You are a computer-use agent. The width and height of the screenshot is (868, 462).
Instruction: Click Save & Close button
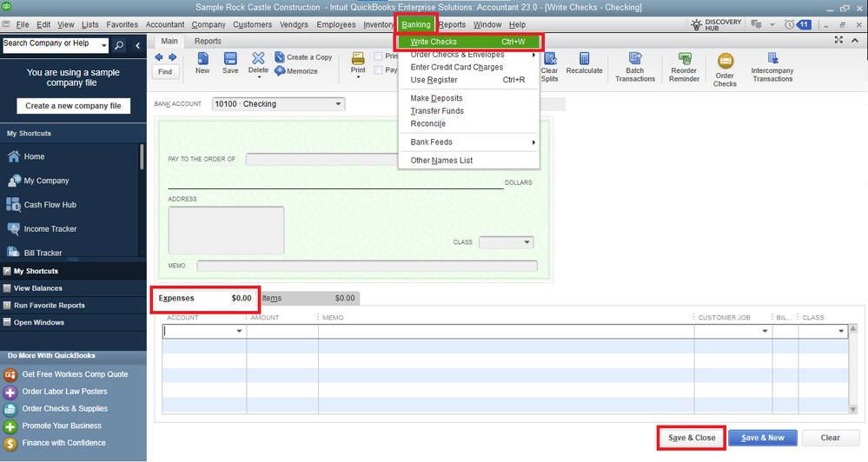[692, 438]
